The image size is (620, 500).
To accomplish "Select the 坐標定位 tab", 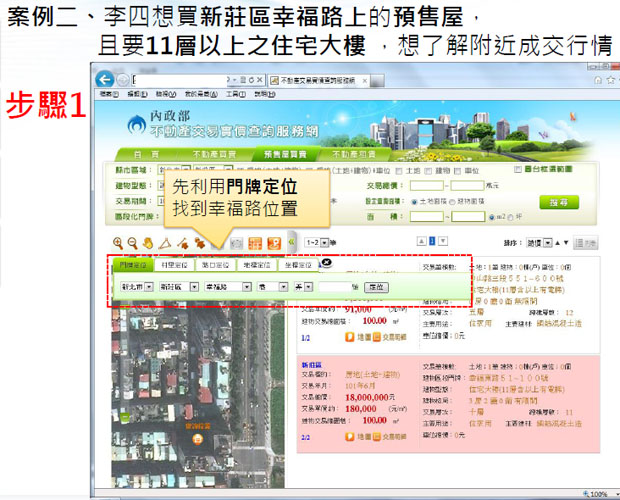I will (298, 265).
